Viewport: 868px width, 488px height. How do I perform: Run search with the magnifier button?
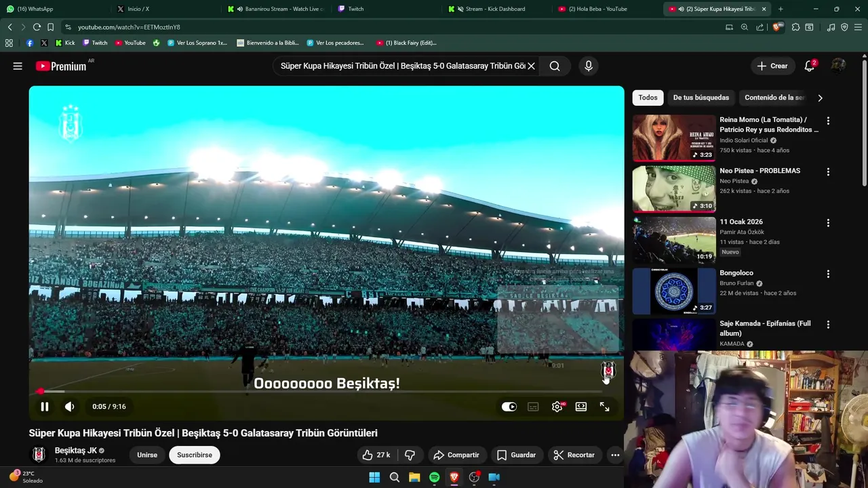coord(555,66)
